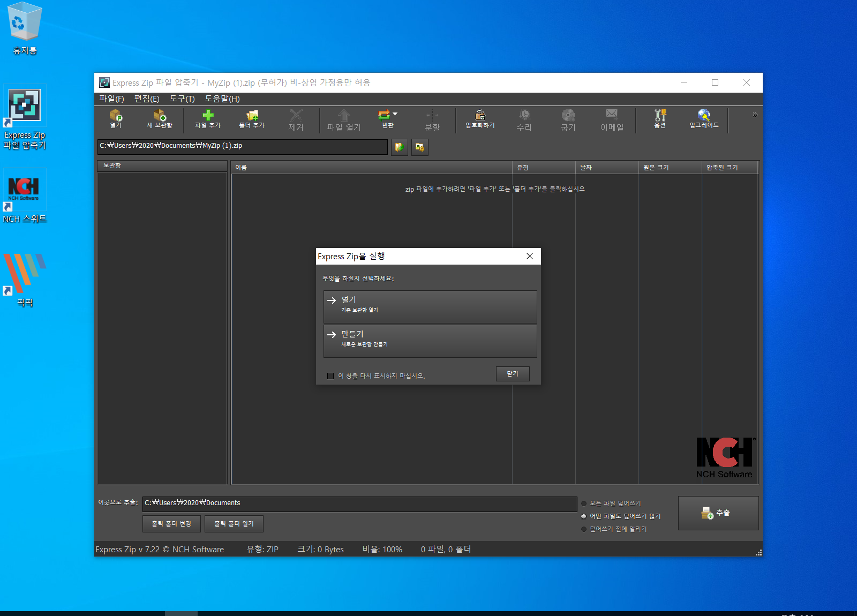Viewport: 857px width, 616px height.
Task: Select the 모든 파일 덮어쓰기 radio button
Action: [x=584, y=504]
